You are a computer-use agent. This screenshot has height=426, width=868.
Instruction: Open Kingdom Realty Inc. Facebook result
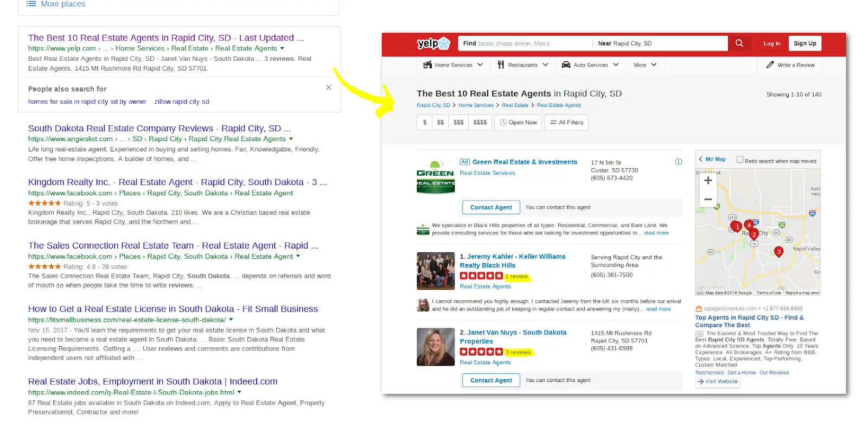pos(177,182)
